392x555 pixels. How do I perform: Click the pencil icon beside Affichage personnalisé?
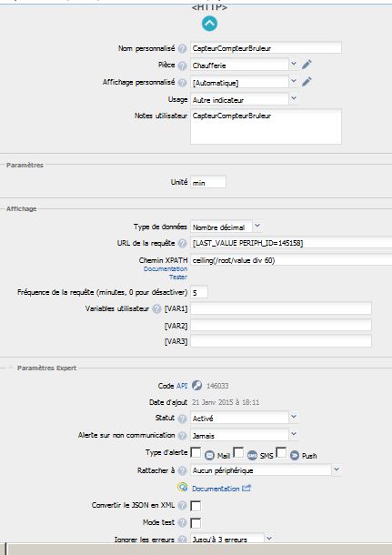coord(307,82)
